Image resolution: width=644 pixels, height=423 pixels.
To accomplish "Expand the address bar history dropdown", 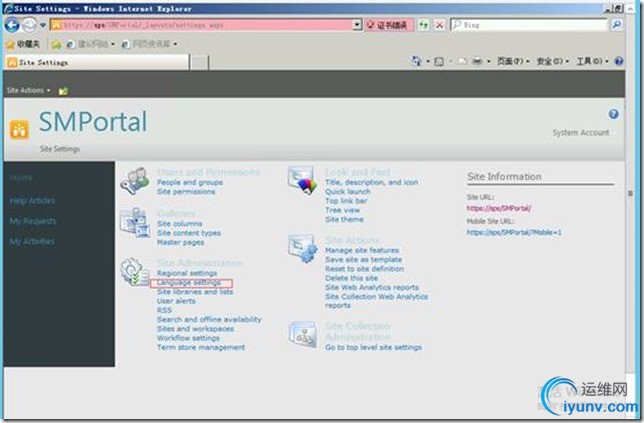I will (357, 25).
